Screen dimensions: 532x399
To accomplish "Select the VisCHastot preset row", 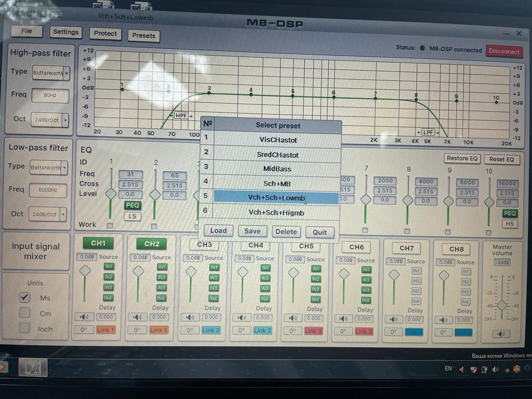I will click(277, 139).
